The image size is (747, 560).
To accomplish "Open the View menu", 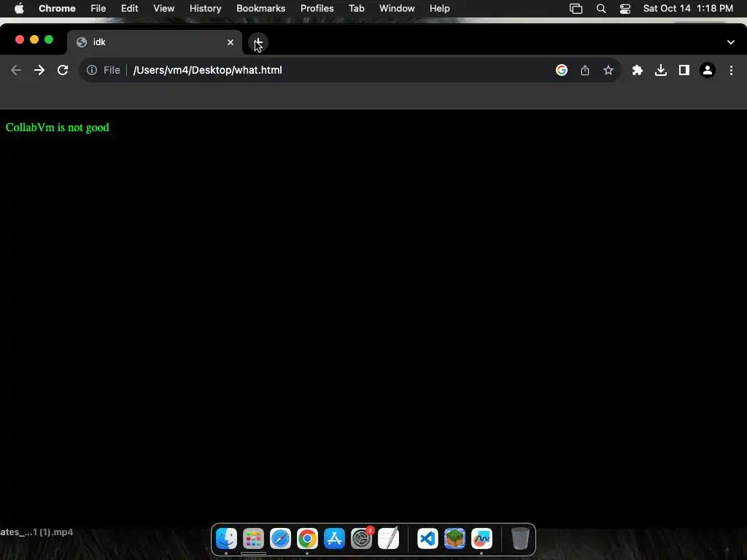I will tap(164, 9).
